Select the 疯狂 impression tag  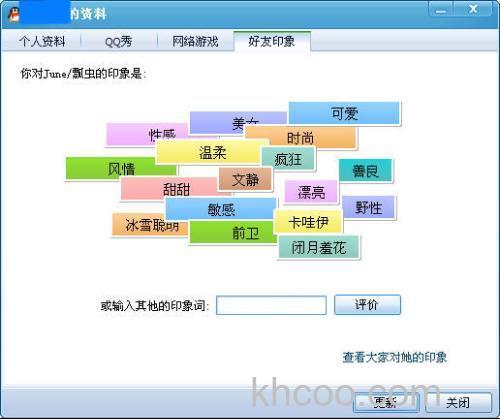(288, 158)
